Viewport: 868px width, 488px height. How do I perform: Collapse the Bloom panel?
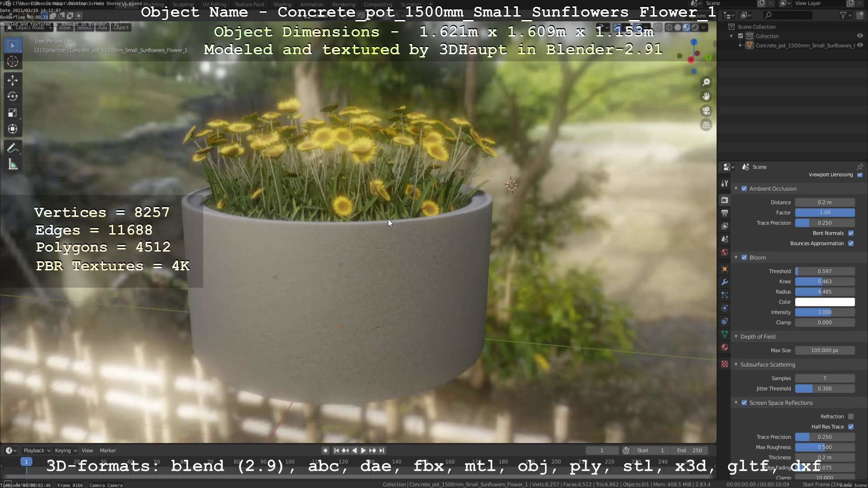[x=736, y=257]
